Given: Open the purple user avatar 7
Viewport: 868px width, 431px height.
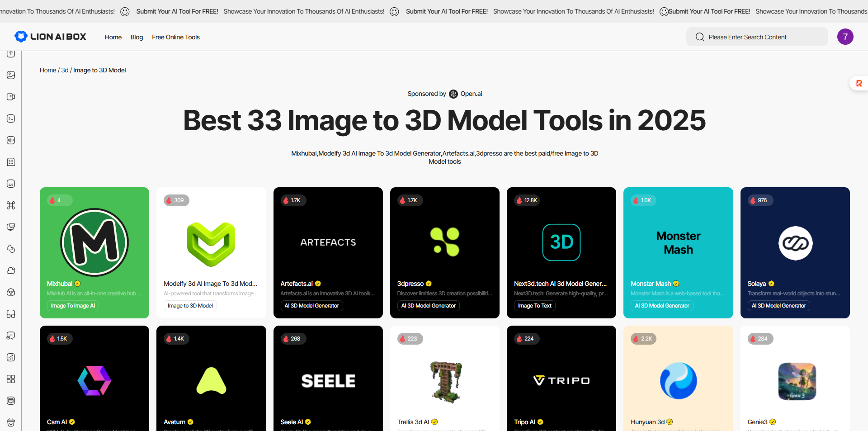Looking at the screenshot, I should click(845, 37).
